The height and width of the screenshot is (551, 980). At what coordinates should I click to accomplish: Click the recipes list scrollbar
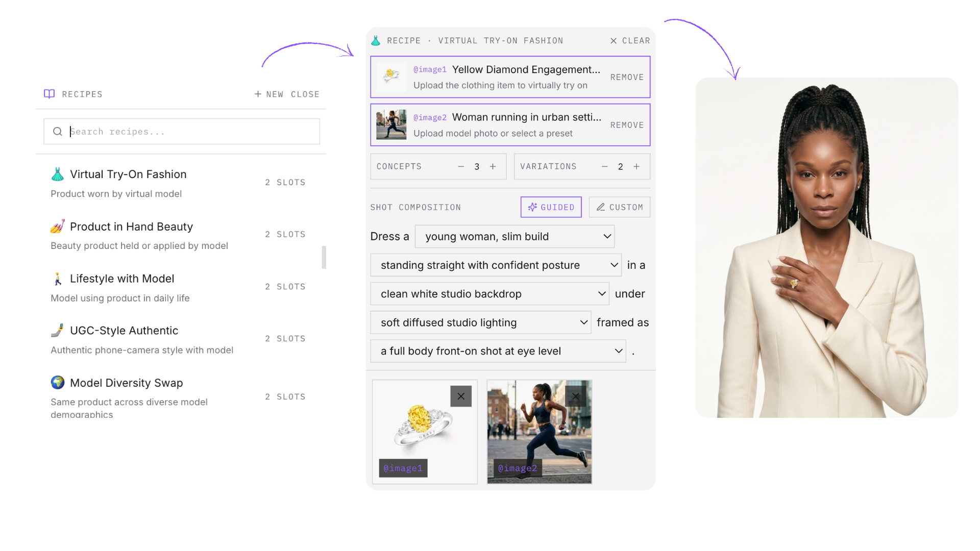click(324, 257)
